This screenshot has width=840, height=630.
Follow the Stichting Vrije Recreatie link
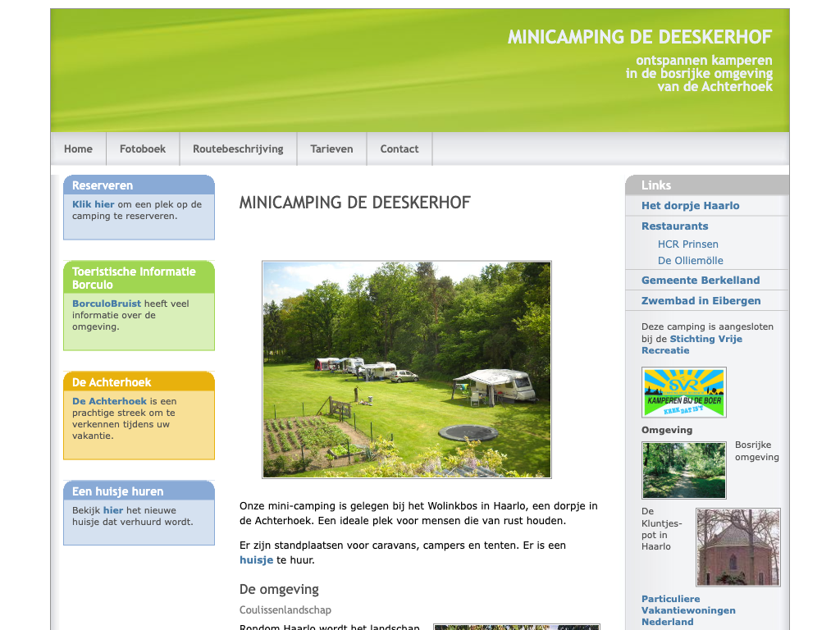click(x=705, y=339)
